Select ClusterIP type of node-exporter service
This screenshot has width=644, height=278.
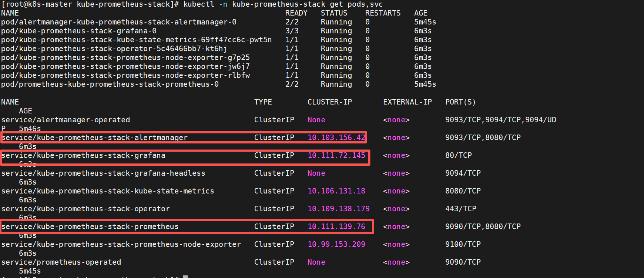coord(274,244)
